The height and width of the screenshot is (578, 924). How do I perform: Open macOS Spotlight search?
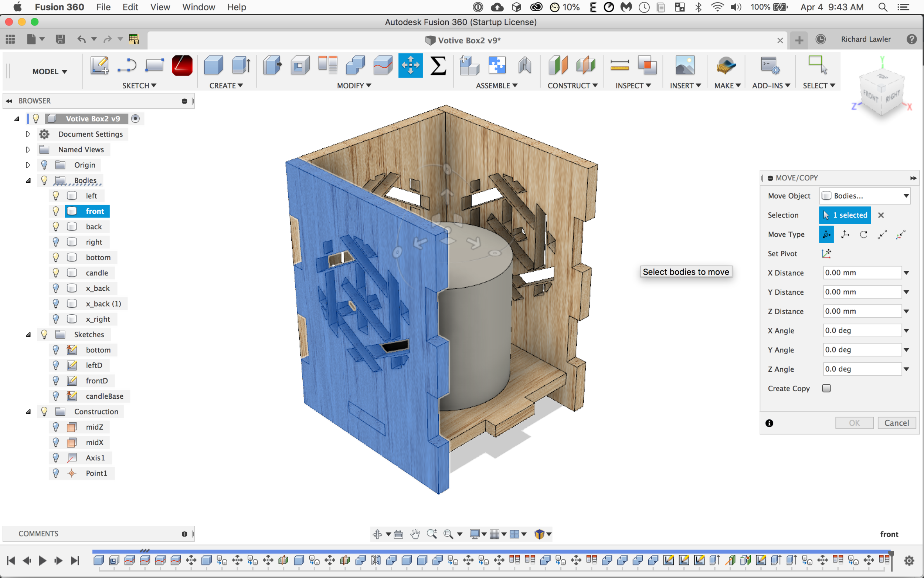click(x=882, y=7)
